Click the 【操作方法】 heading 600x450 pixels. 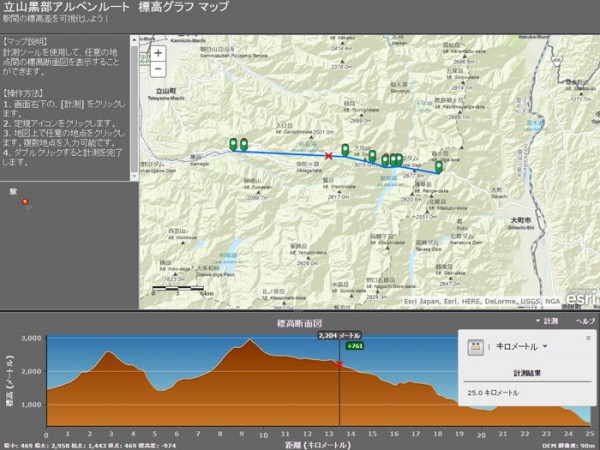23,93
